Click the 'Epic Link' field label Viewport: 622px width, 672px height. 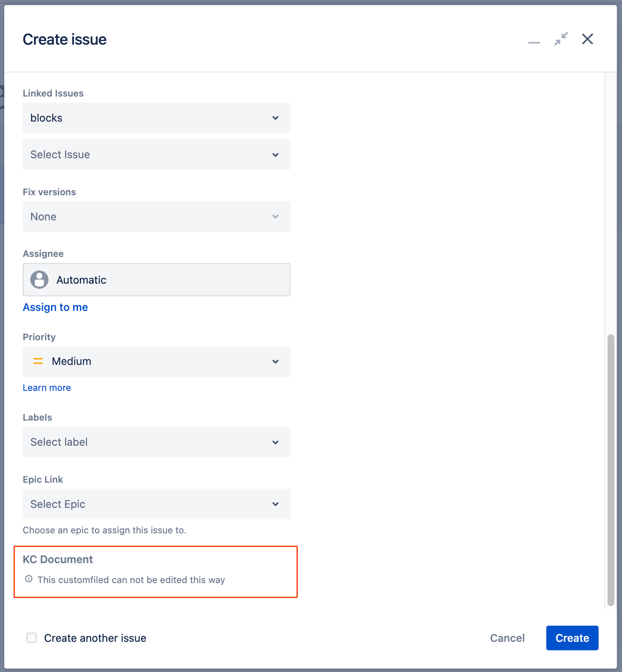coord(43,479)
